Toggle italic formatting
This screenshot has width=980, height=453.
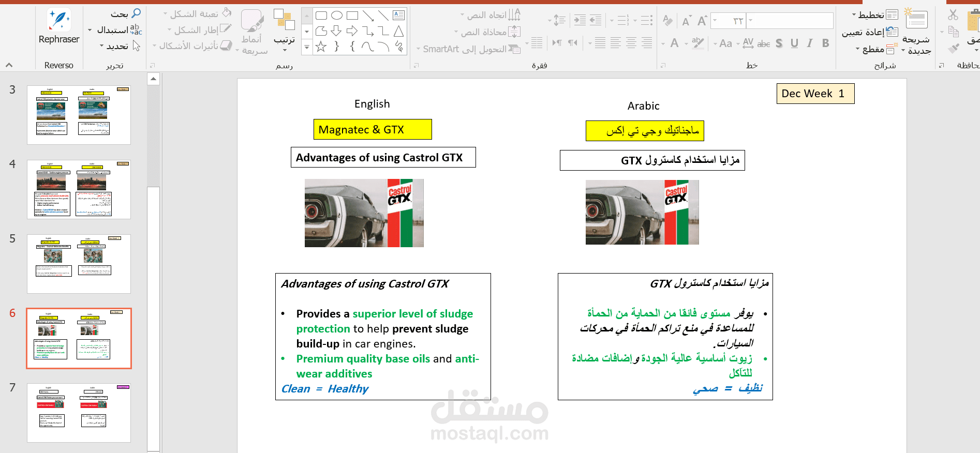click(x=810, y=43)
